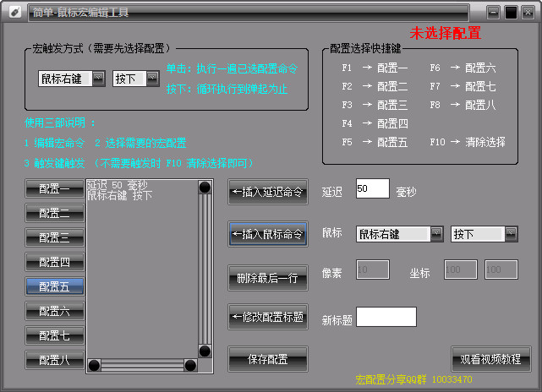Image resolution: width=542 pixels, height=392 pixels.
Task: Minimize the macro editor window
Action: pos(493,13)
